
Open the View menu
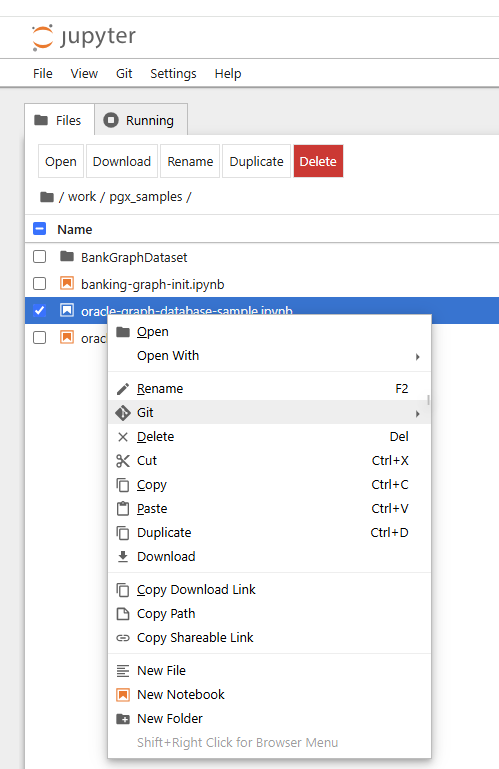point(84,74)
